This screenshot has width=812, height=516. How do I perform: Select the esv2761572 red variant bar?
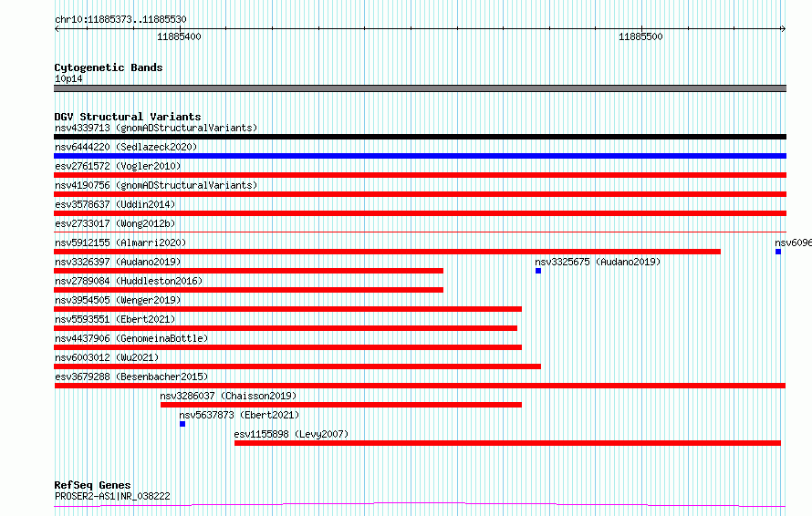click(x=420, y=175)
